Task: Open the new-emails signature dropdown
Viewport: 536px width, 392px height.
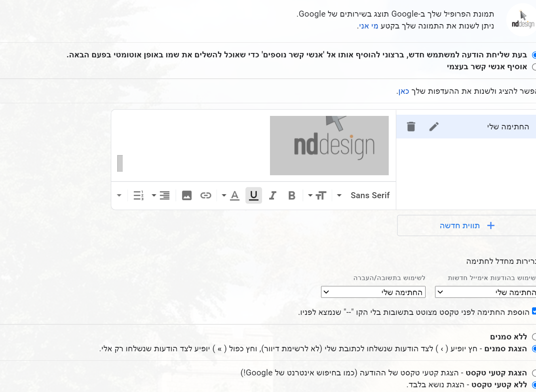Action: click(486, 292)
